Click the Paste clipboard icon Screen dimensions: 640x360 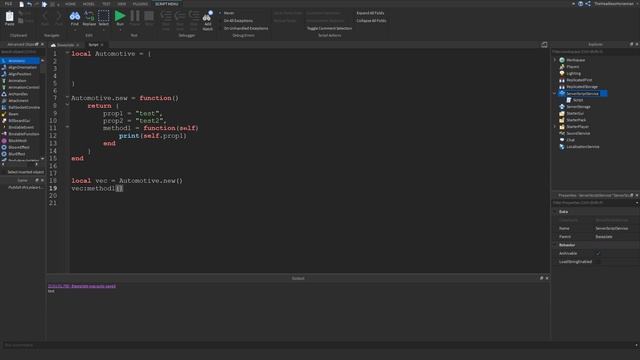tap(9, 17)
